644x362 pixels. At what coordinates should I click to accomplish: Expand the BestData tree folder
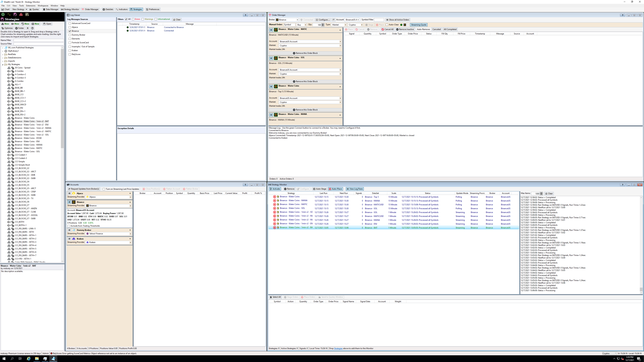(x=3, y=54)
